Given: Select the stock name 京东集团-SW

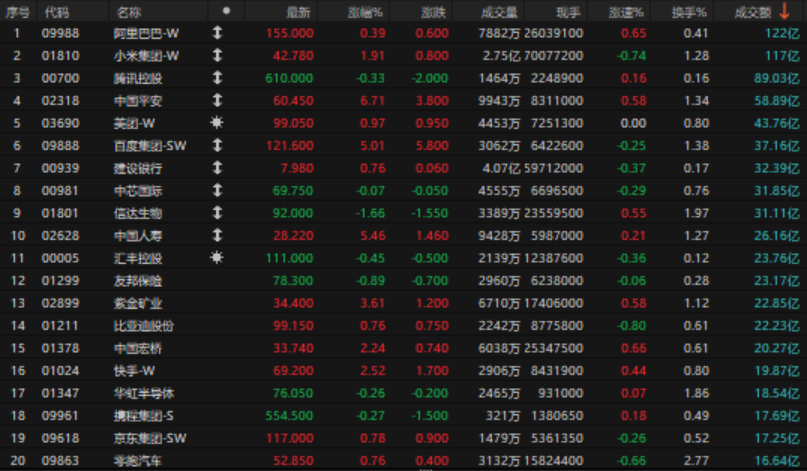Looking at the screenshot, I should pyautogui.click(x=150, y=438).
